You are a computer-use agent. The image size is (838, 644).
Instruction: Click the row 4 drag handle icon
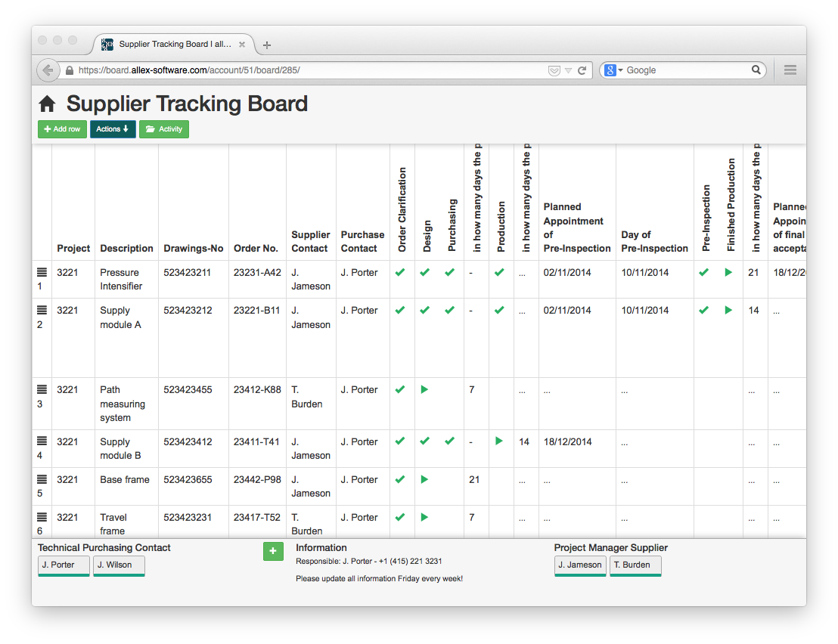[x=42, y=441]
